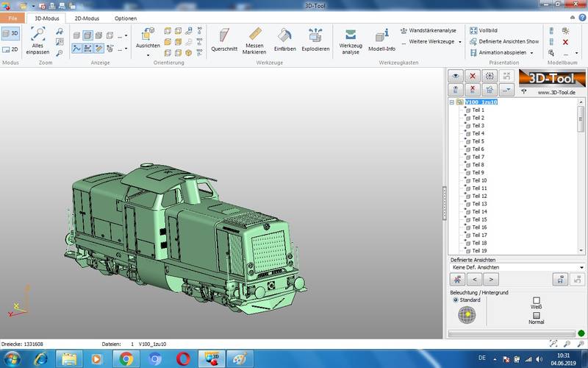Click the progress bar at panel bottom
The height and width of the screenshot is (368, 588).
512,333
